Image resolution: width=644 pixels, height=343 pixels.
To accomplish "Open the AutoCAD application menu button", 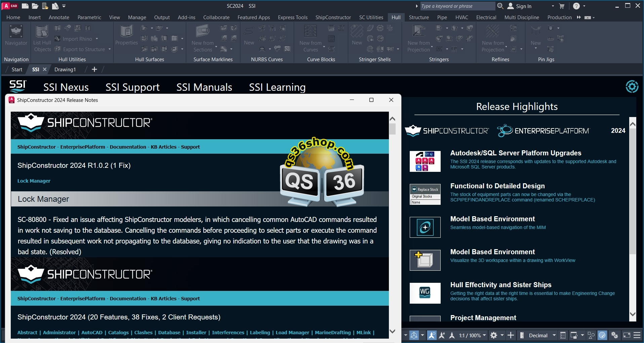I will pos(10,6).
